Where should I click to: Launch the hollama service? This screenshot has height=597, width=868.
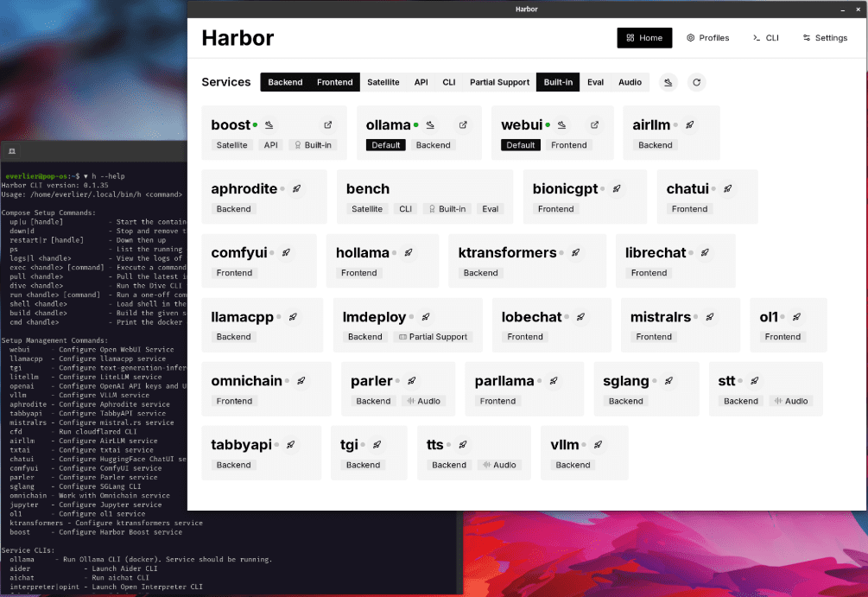coord(409,252)
